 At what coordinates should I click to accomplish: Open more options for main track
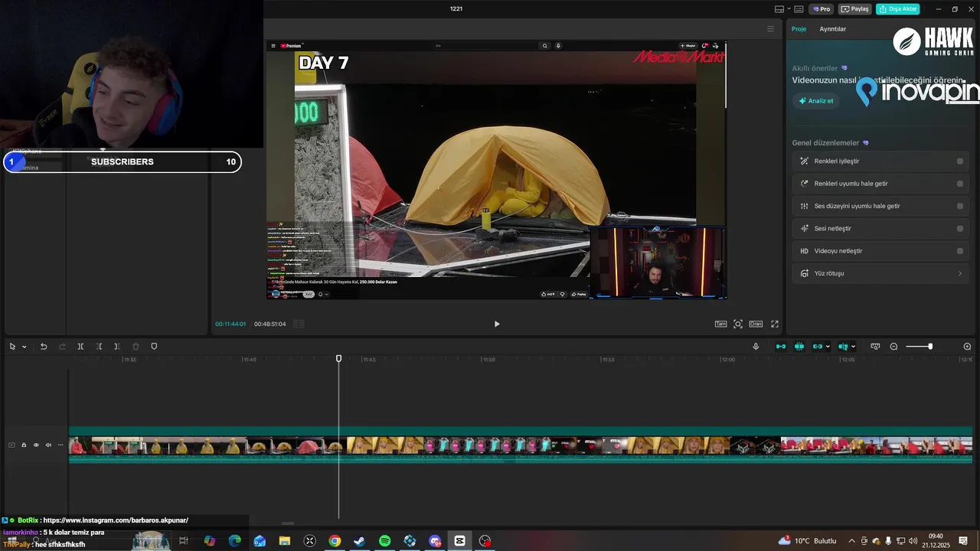[x=60, y=445]
